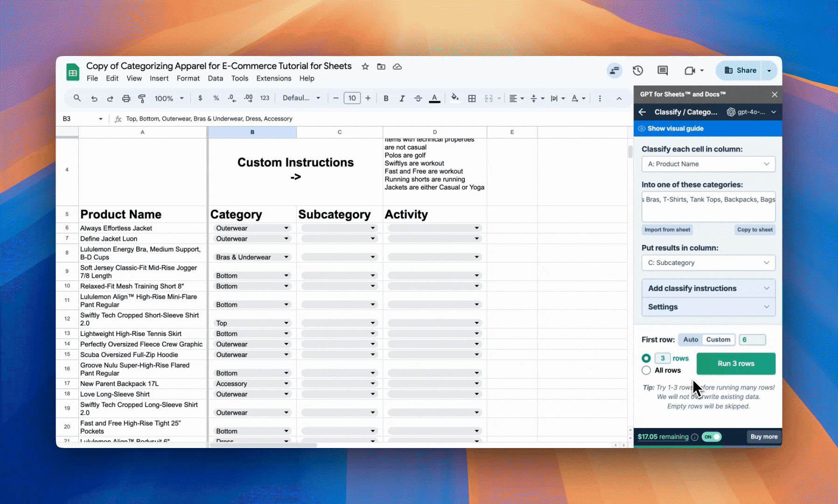Open more toolbar options kebab
Viewport: 838px width, 504px height.
click(x=600, y=98)
